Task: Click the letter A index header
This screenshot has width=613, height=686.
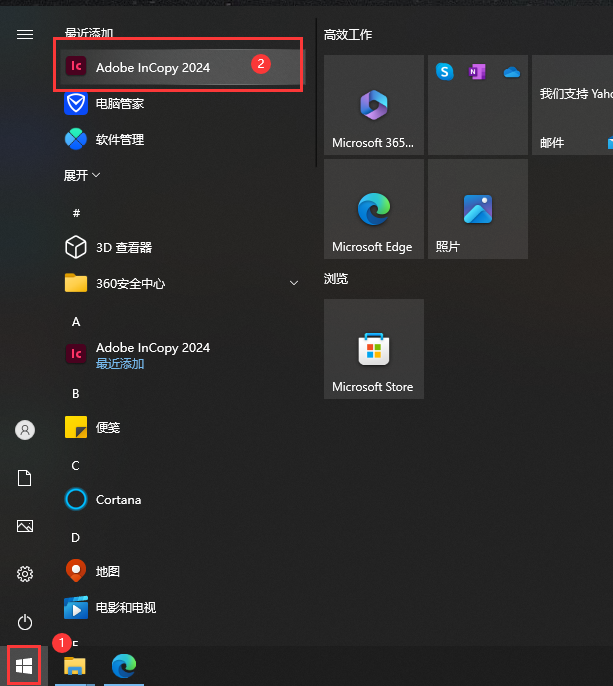Action: coord(76,321)
